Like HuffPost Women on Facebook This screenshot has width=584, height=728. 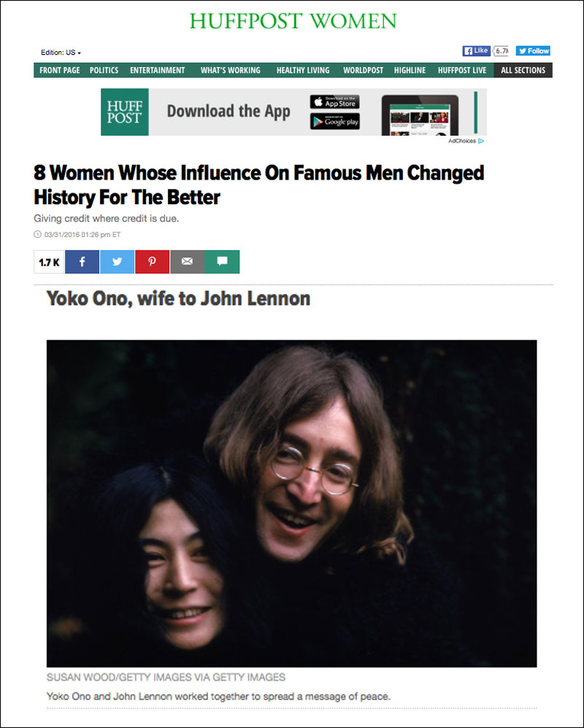pyautogui.click(x=476, y=50)
